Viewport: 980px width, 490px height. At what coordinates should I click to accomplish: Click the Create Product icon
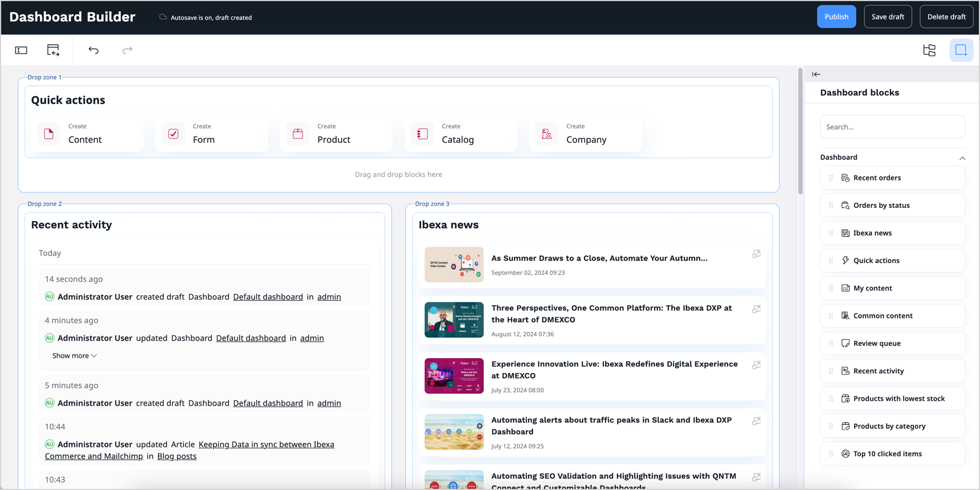pyautogui.click(x=298, y=134)
